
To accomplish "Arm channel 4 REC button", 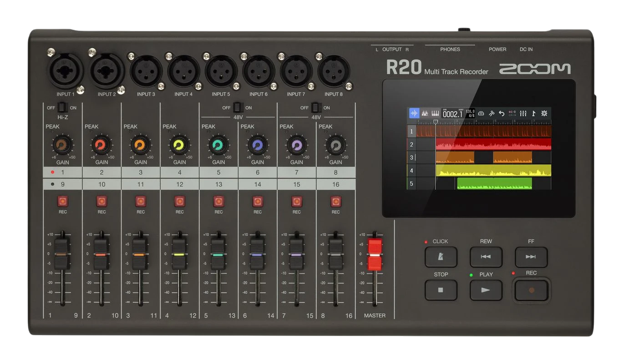I will [x=180, y=202].
